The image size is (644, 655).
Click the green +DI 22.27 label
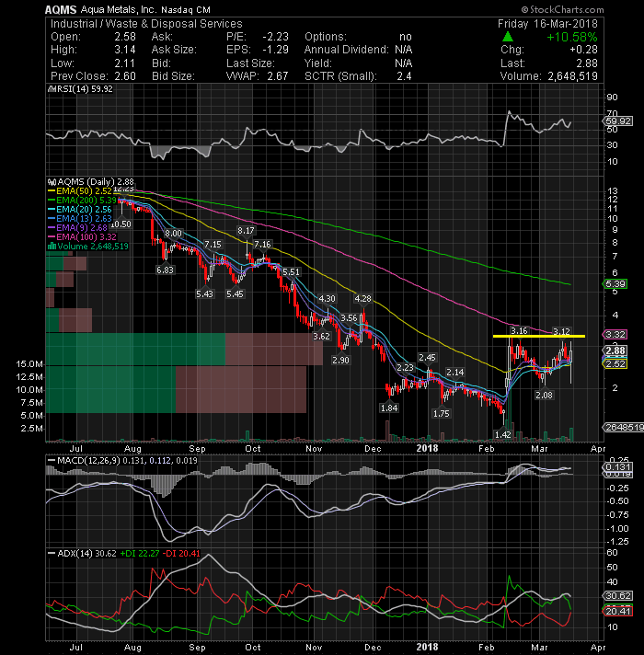coord(140,554)
